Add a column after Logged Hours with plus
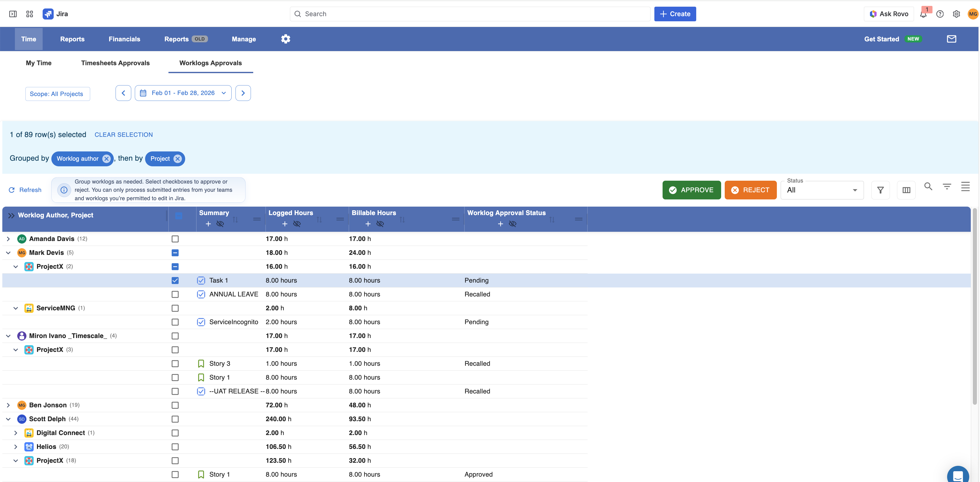This screenshot has width=980, height=482. (285, 224)
